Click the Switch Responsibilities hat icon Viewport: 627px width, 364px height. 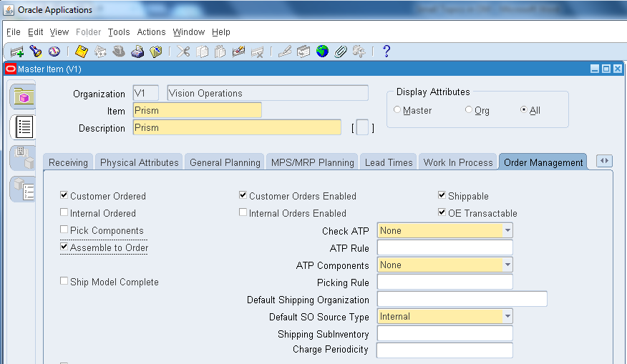[119, 51]
